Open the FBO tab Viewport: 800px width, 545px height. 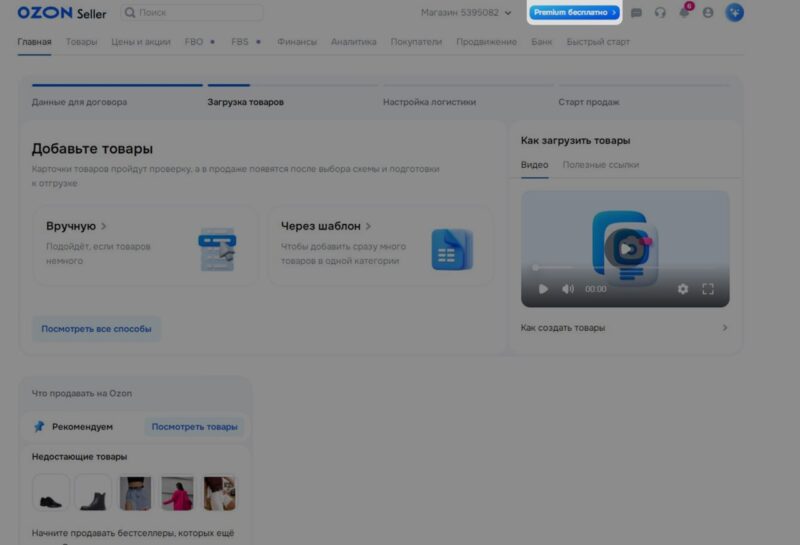(194, 42)
